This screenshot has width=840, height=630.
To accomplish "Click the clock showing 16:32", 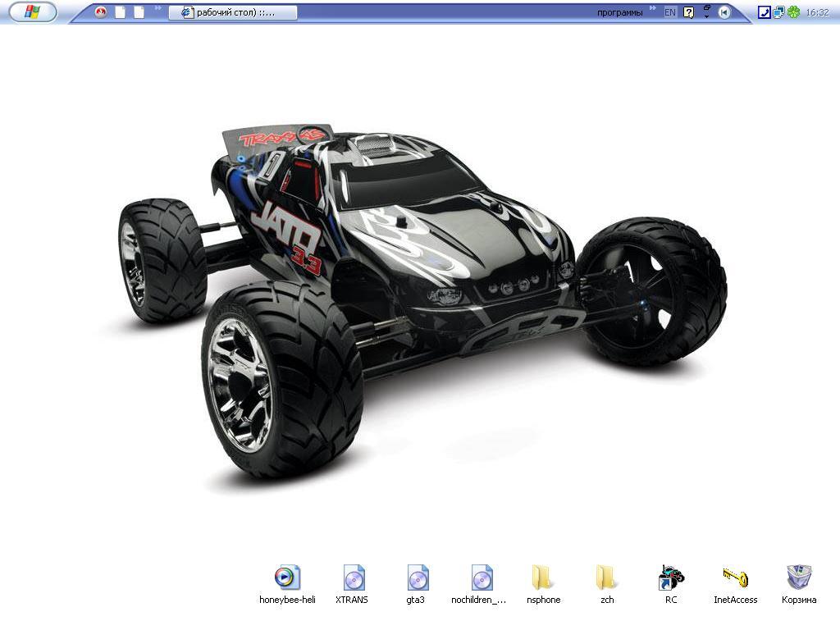I will tap(817, 12).
